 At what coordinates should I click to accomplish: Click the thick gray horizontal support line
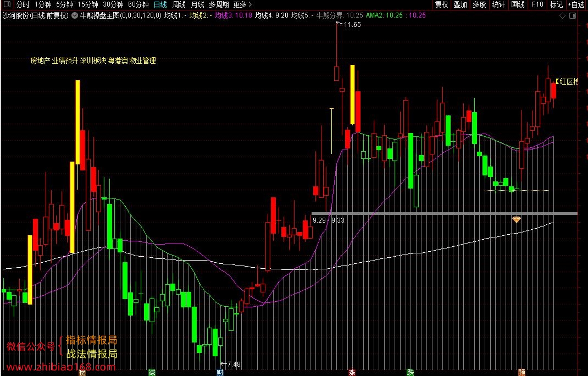(x=445, y=213)
